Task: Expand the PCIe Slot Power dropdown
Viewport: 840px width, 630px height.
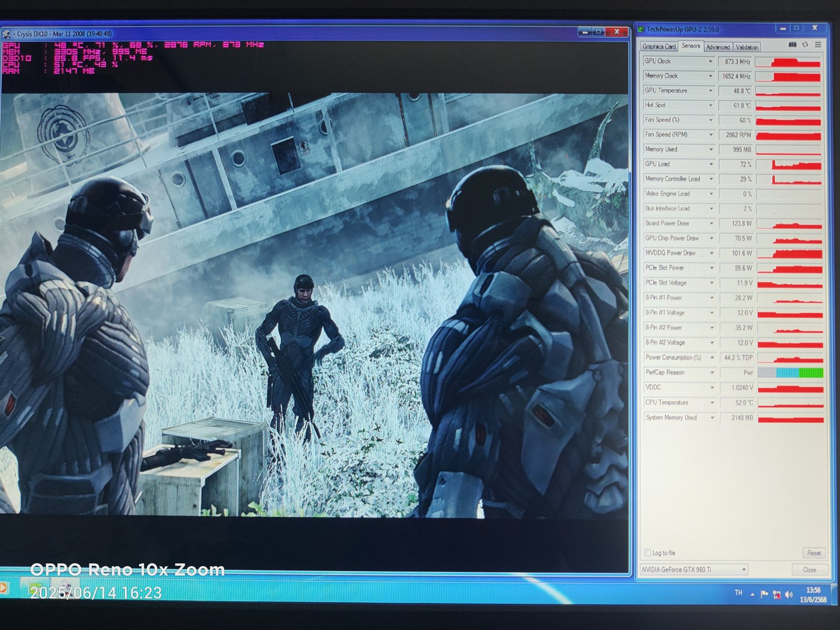Action: 712,268
